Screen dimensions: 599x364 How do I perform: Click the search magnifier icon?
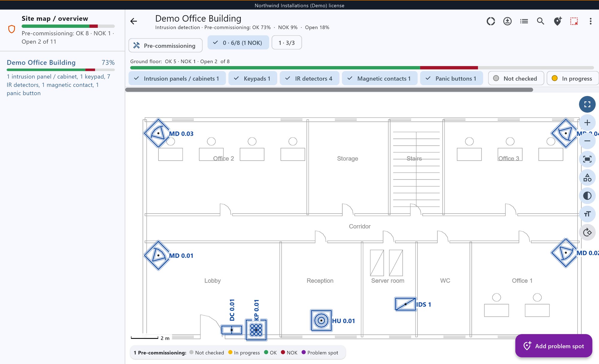541,21
